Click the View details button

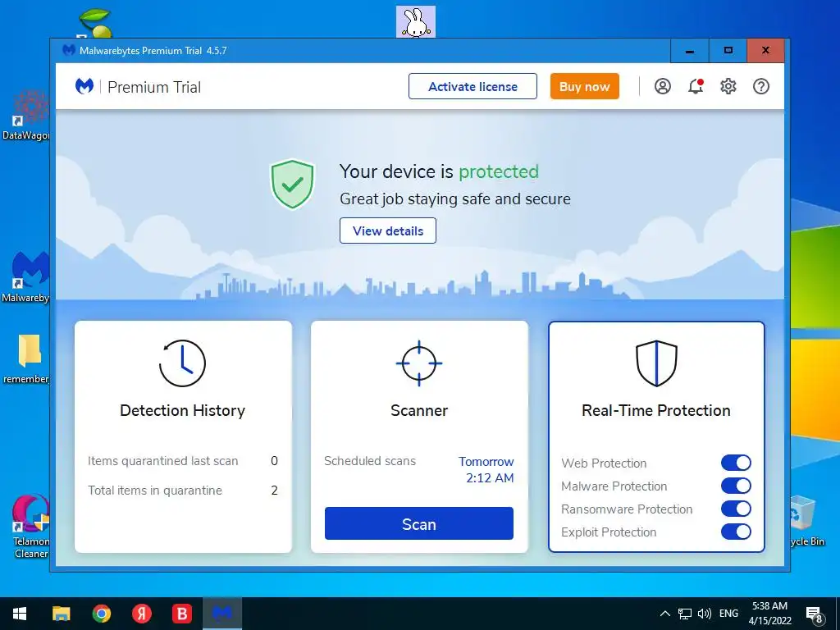[x=388, y=231]
